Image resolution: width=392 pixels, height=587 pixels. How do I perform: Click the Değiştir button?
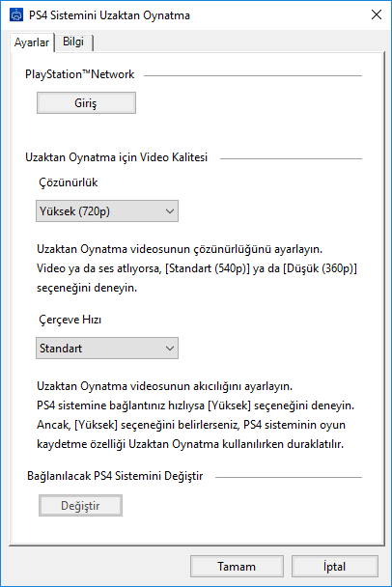tap(80, 506)
